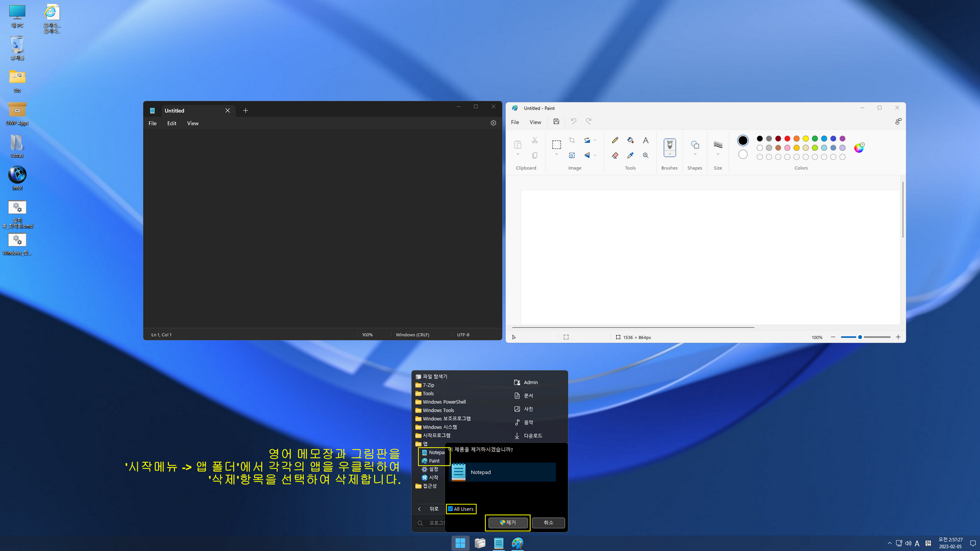Open the Size dropdown arrow
This screenshot has height=551, width=980.
[718, 155]
